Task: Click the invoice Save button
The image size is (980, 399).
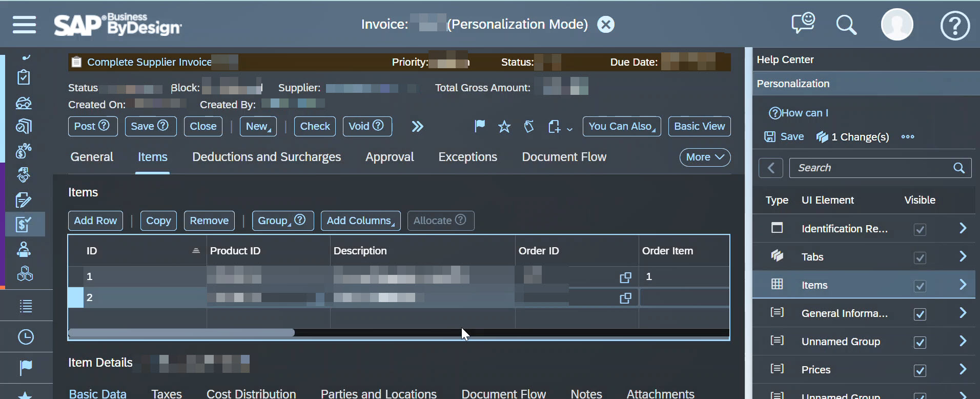Action: coord(151,126)
